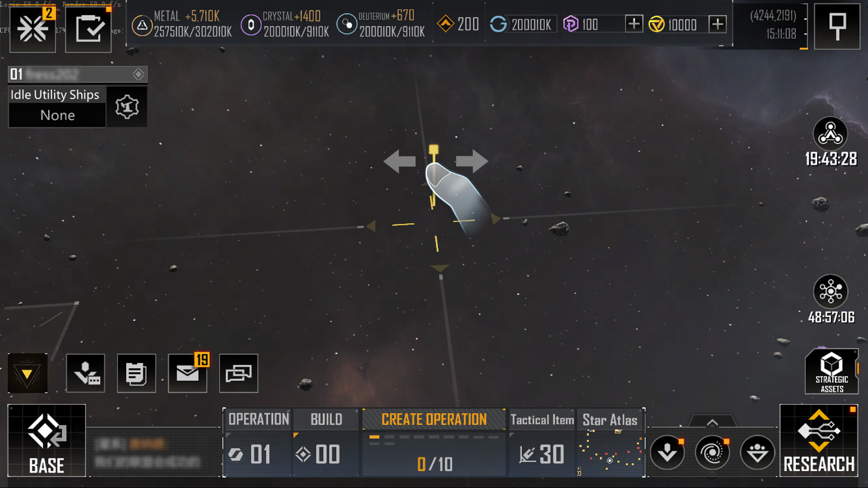868x488 pixels.
Task: Select the Create Operation tab
Action: click(x=434, y=419)
